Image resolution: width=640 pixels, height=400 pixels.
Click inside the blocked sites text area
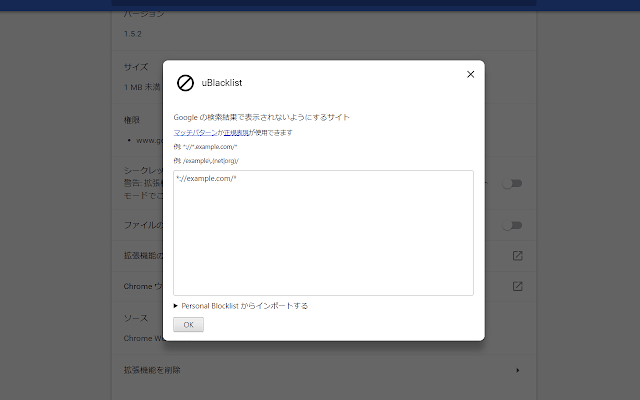coord(323,233)
